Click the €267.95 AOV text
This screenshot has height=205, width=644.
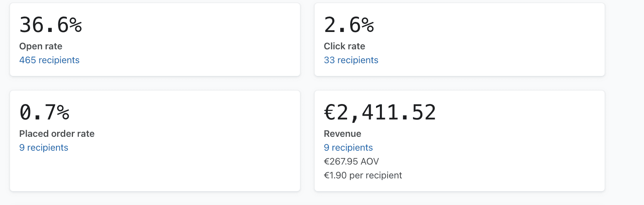pyautogui.click(x=351, y=161)
